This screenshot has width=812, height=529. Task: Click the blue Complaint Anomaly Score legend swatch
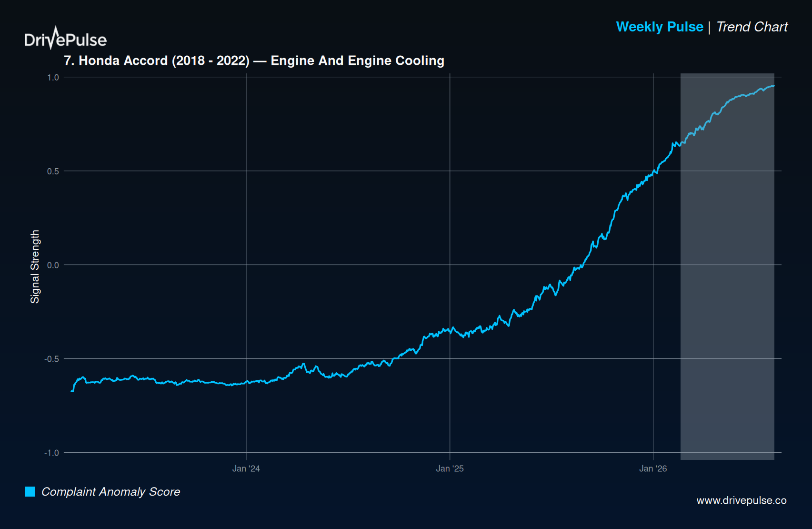coord(30,491)
